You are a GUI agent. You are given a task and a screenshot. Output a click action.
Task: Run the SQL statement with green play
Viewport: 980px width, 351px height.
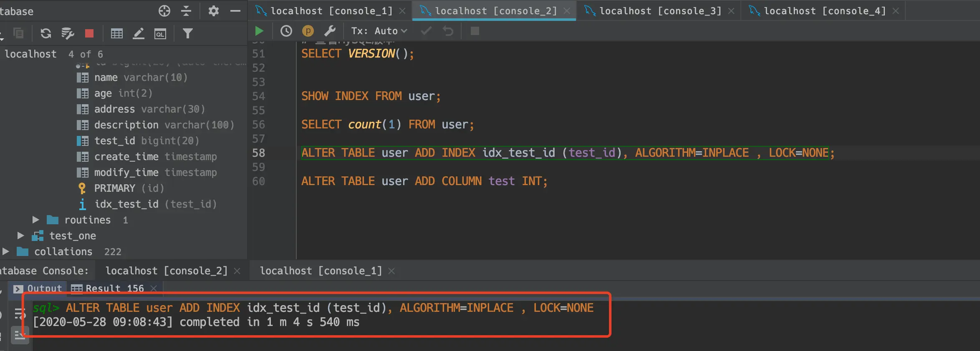tap(259, 31)
